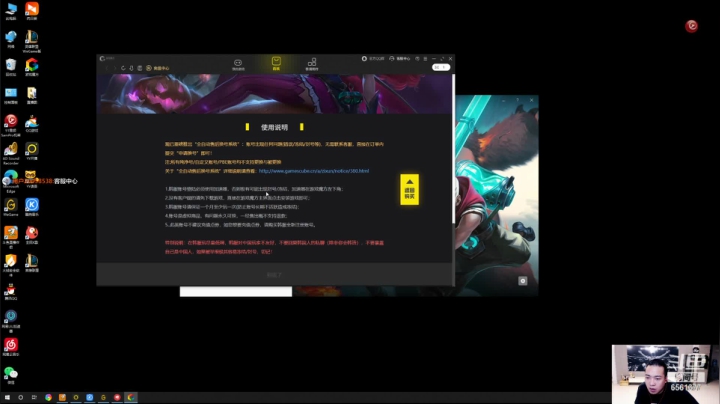Click the white input box below the window
This screenshot has height=404, width=720.
(236, 292)
